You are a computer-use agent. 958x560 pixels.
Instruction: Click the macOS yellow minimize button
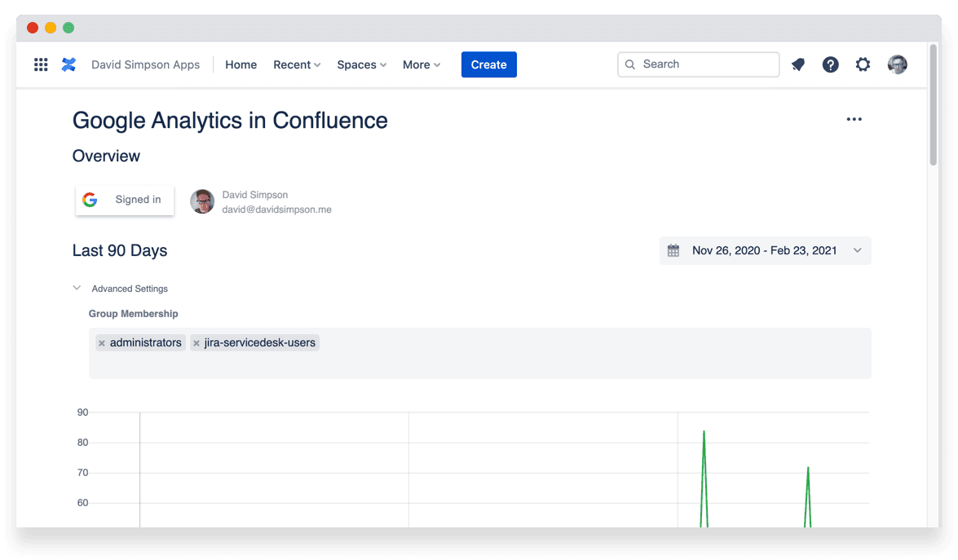(x=51, y=28)
